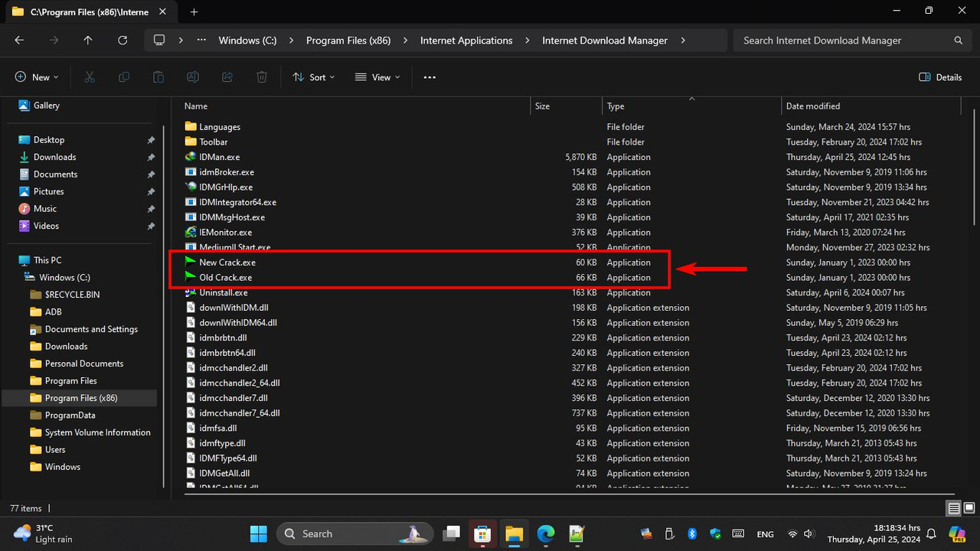This screenshot has width=980, height=551.
Task: Click the Delete trash icon
Action: [x=262, y=77]
